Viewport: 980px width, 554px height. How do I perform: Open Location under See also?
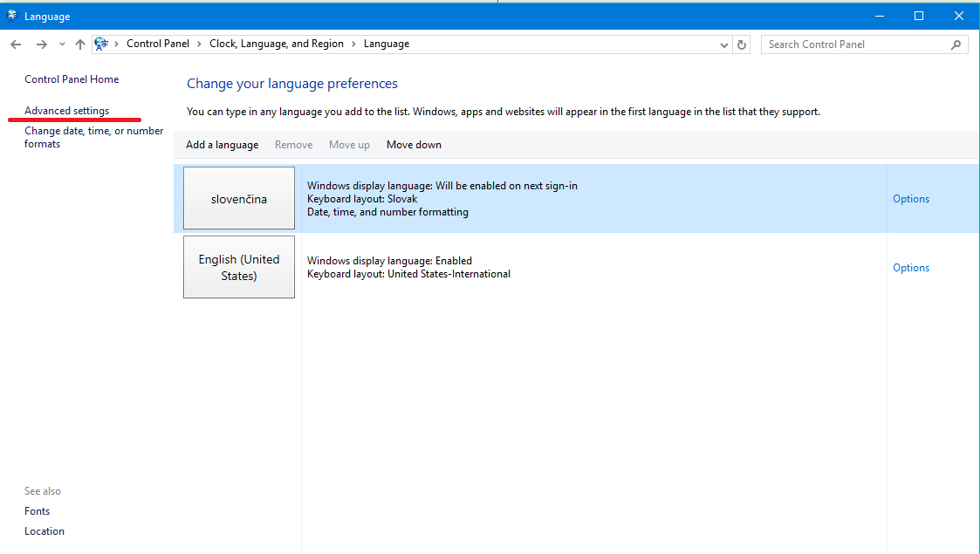click(x=45, y=531)
